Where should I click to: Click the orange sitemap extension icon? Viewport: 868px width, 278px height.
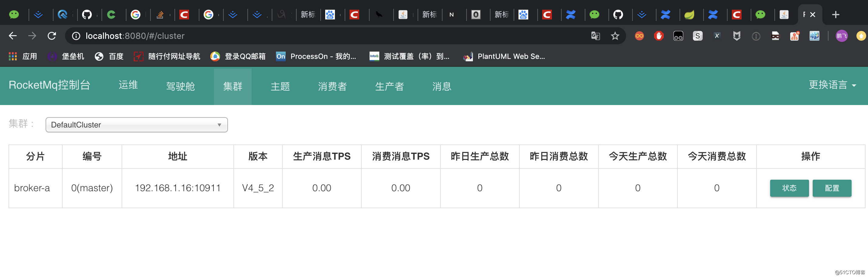click(x=795, y=36)
